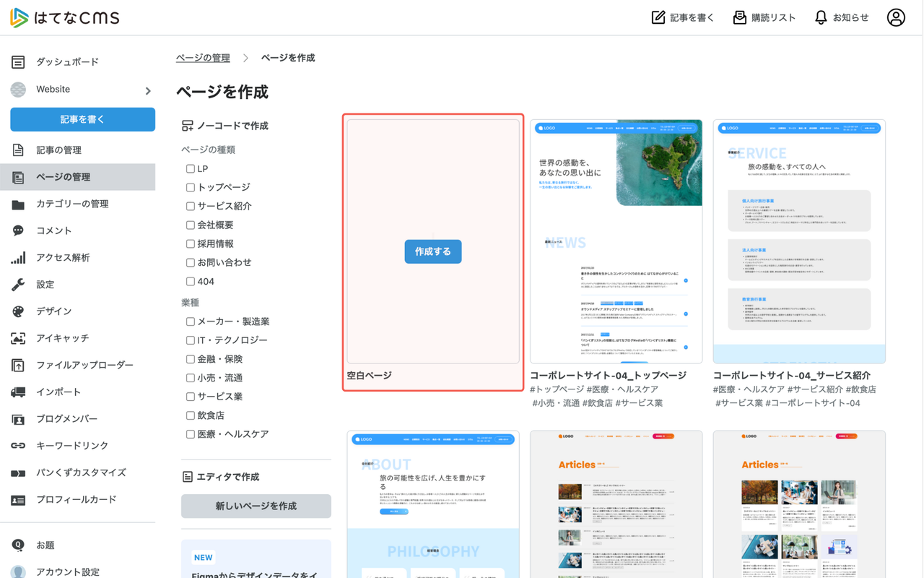
Task: Click the 新しいページを作成 button
Action: tap(256, 506)
